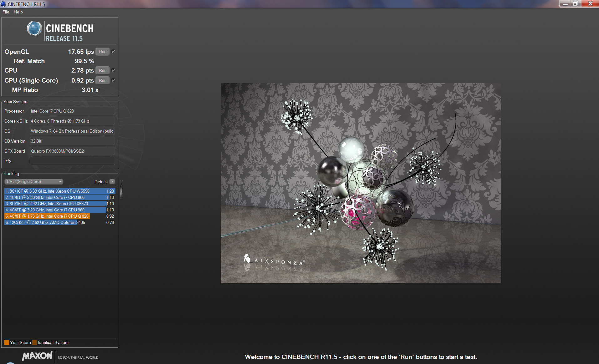Close the Cinebench window
This screenshot has width=599, height=364.
590,4
